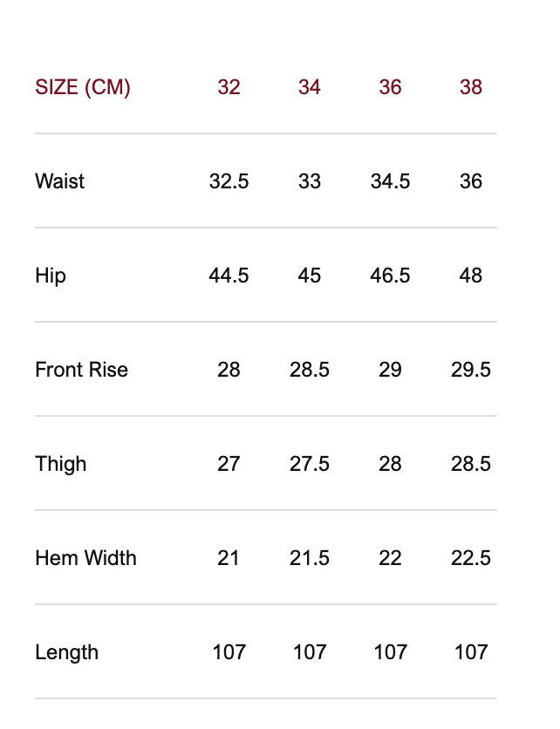Click waist value 32.5
Image resolution: width=560 pixels, height=729 pixels.
(229, 181)
